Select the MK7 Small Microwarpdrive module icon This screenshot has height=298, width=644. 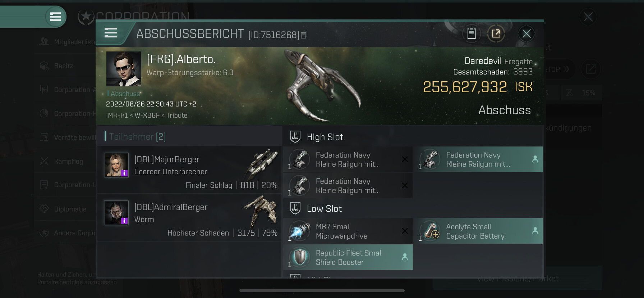pyautogui.click(x=299, y=231)
